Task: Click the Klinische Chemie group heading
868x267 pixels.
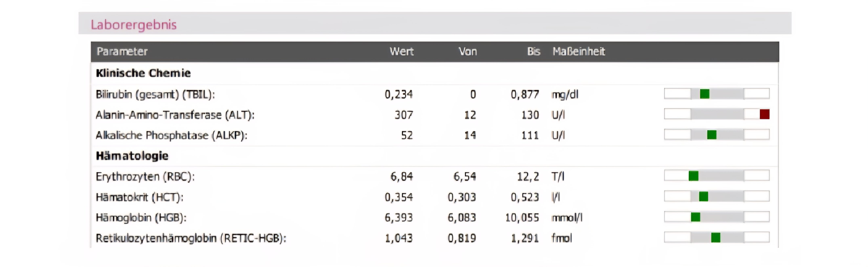Action: [143, 73]
